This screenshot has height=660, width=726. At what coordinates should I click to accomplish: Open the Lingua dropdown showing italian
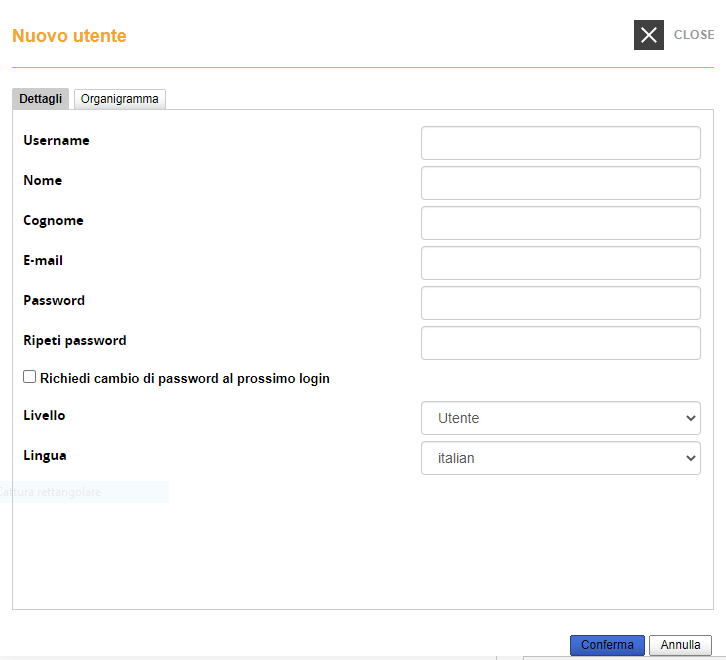[560, 458]
